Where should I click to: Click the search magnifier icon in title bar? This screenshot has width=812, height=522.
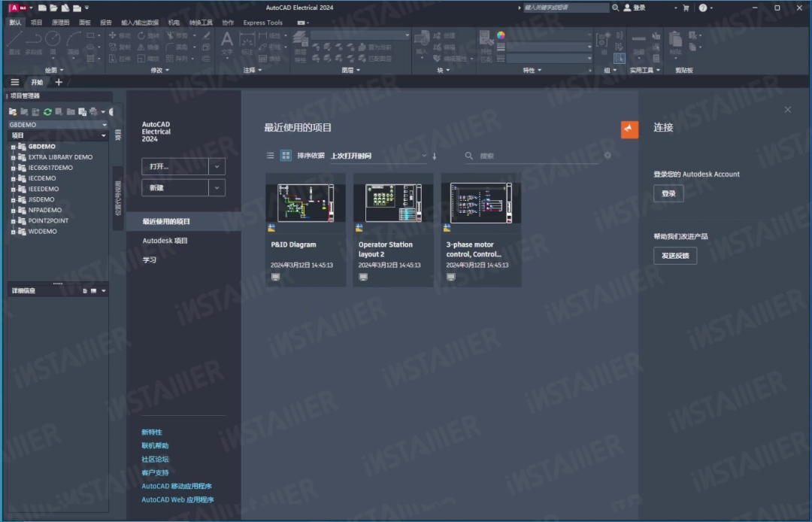tap(615, 8)
